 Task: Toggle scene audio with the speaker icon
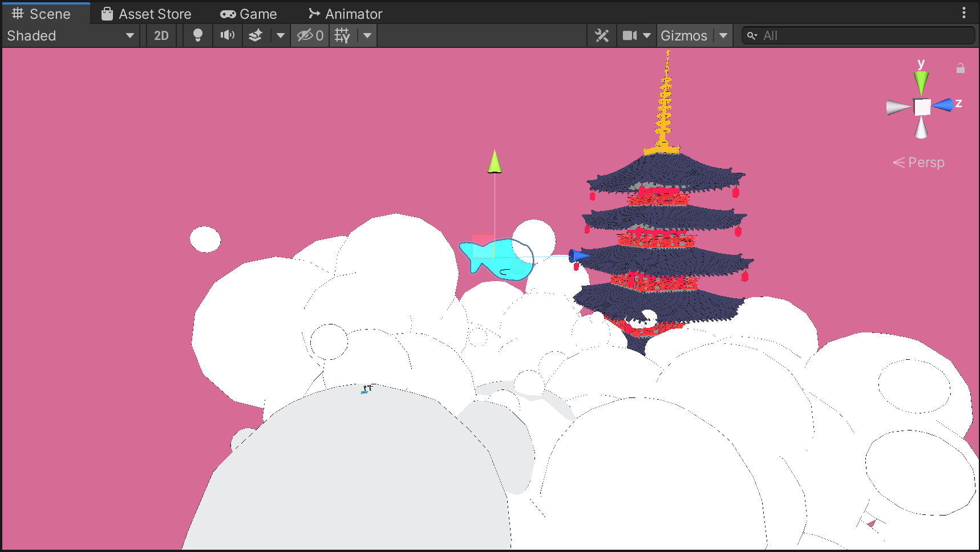coord(228,35)
